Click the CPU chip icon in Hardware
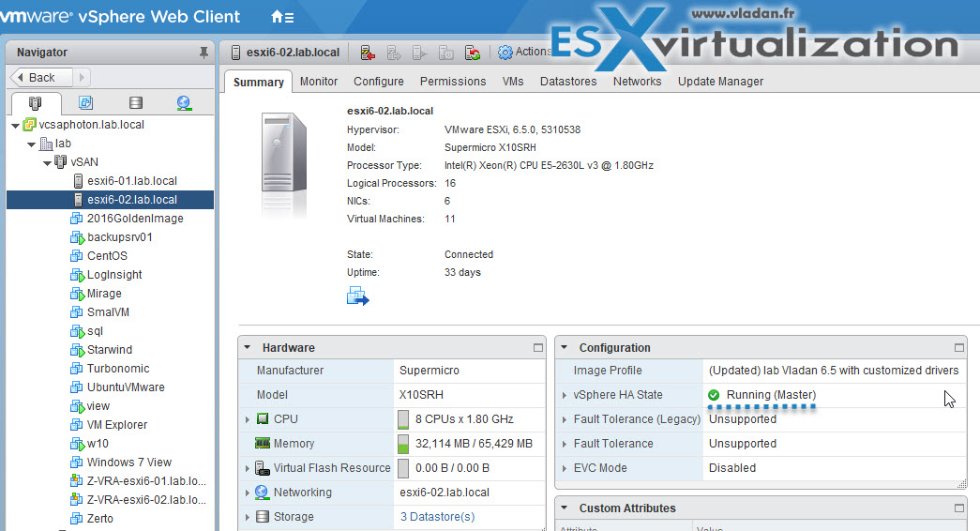This screenshot has height=531, width=980. coord(263,418)
